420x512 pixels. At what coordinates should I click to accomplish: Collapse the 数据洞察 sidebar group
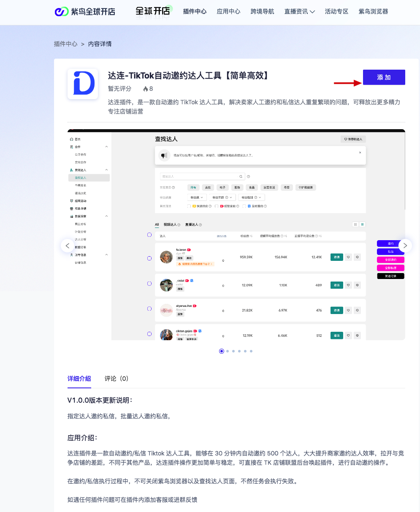coord(106,216)
